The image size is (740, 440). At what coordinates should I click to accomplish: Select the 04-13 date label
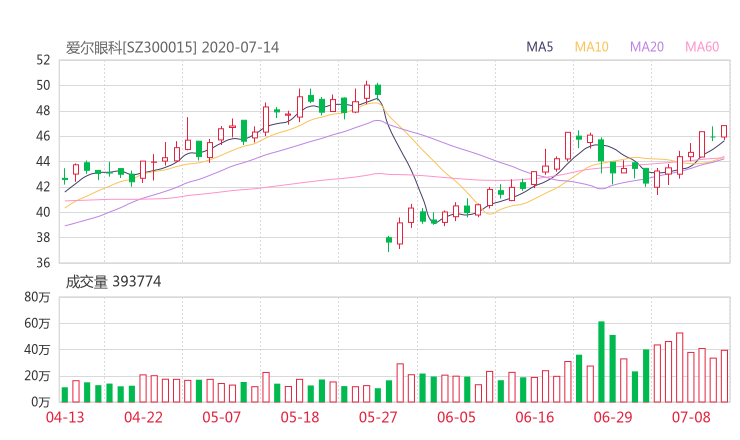(x=65, y=417)
